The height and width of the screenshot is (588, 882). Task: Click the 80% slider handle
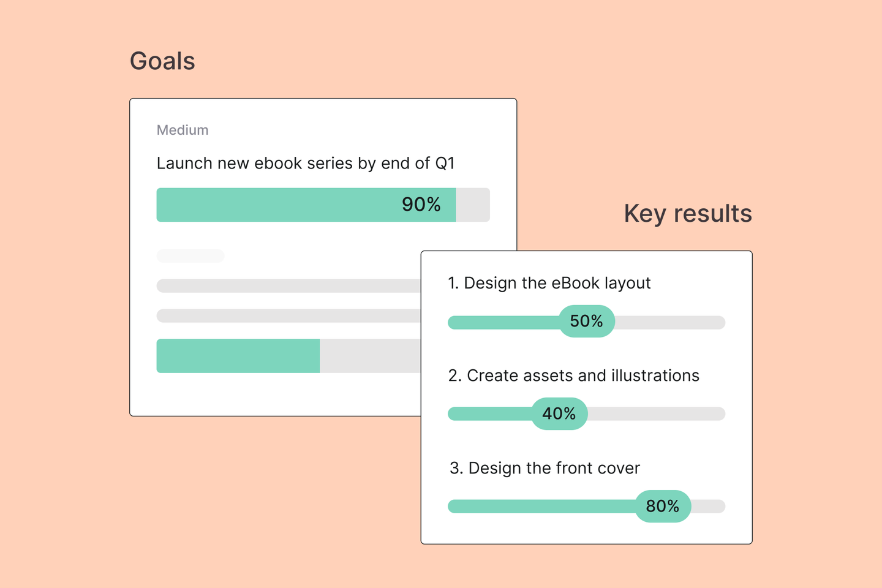click(x=663, y=506)
